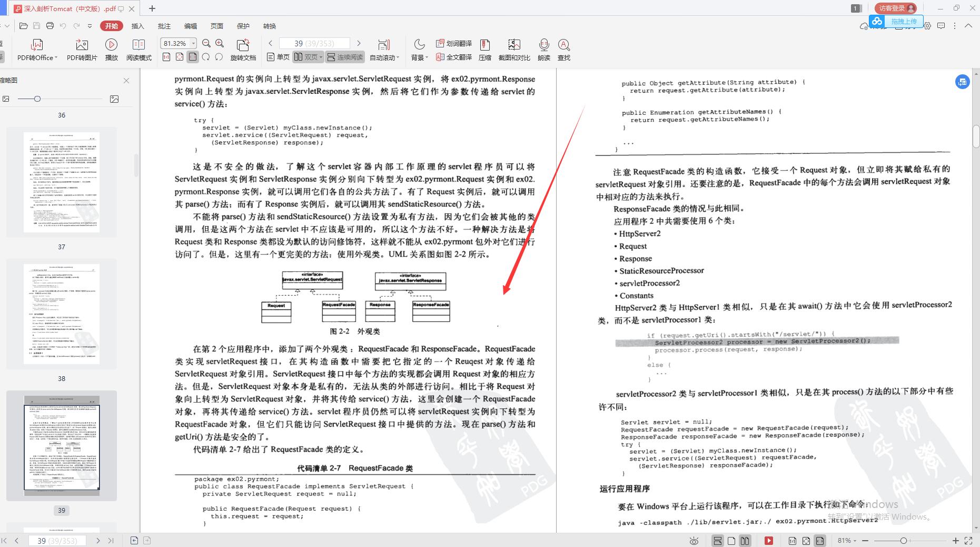Image resolution: width=980 pixels, height=547 pixels.
Task: Click the toolbar page number field 39
Action: 314,43
